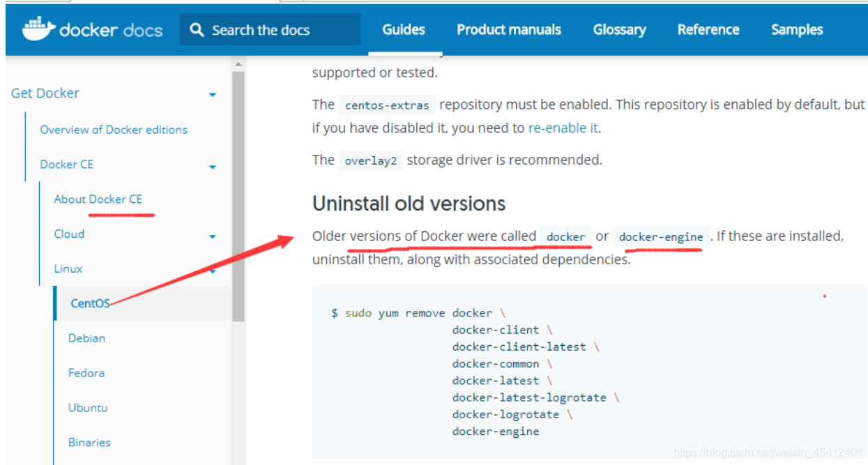Open Overview of Docker editions page

114,130
